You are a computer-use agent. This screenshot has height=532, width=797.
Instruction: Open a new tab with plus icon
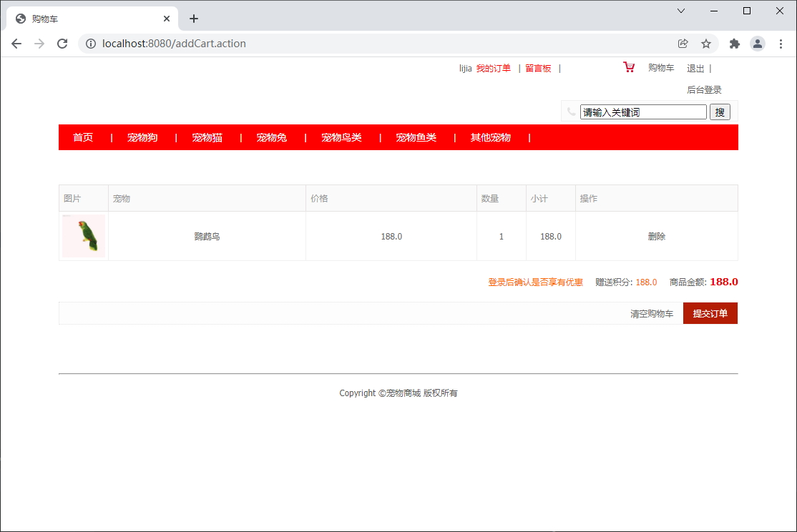click(x=194, y=19)
